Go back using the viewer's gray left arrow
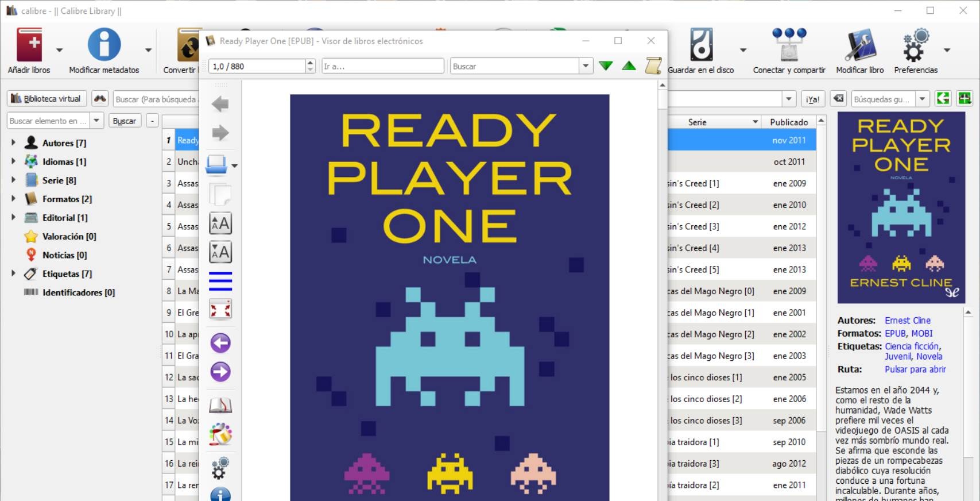980x501 pixels. click(x=220, y=104)
